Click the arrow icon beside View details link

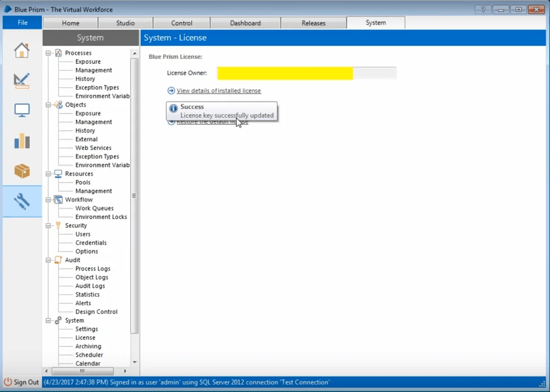coord(171,90)
